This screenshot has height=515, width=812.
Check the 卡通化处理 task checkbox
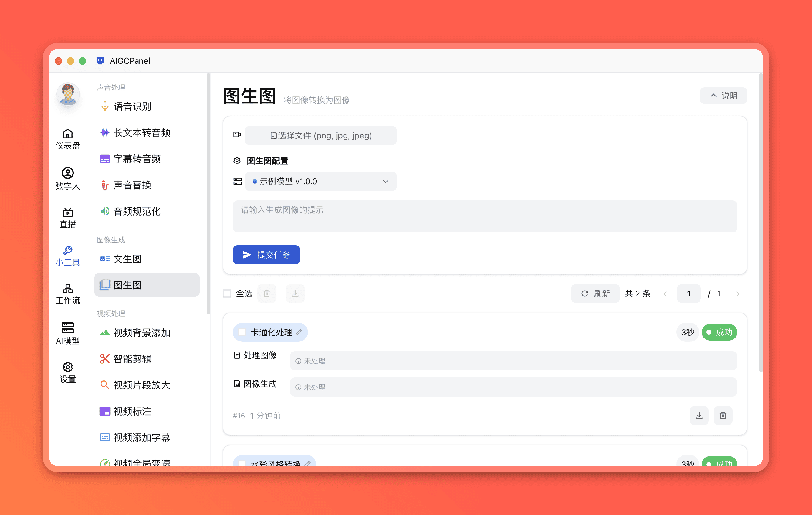(x=242, y=332)
